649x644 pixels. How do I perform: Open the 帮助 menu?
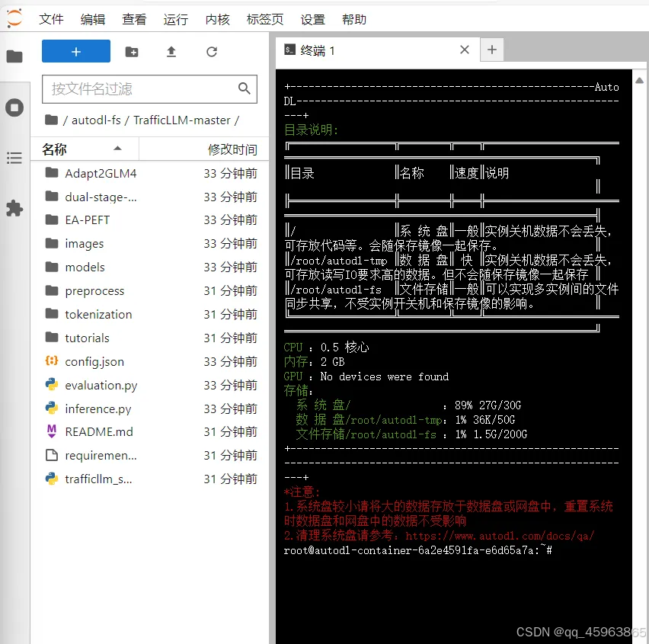point(354,19)
